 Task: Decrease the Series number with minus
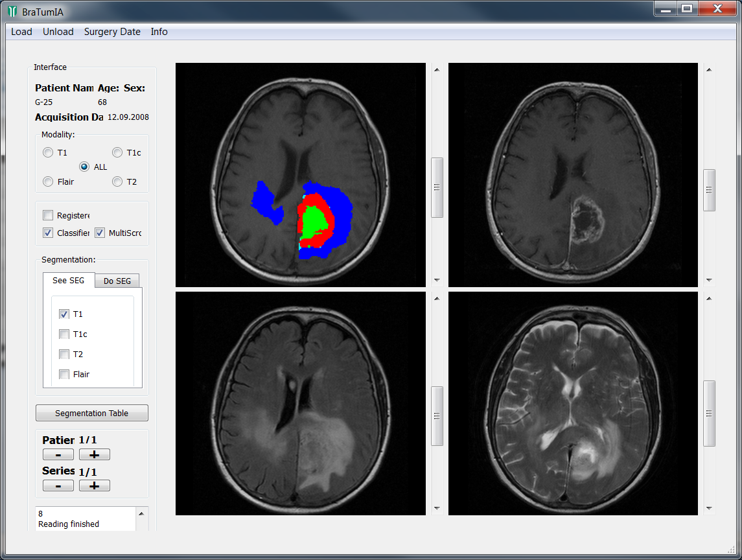58,485
